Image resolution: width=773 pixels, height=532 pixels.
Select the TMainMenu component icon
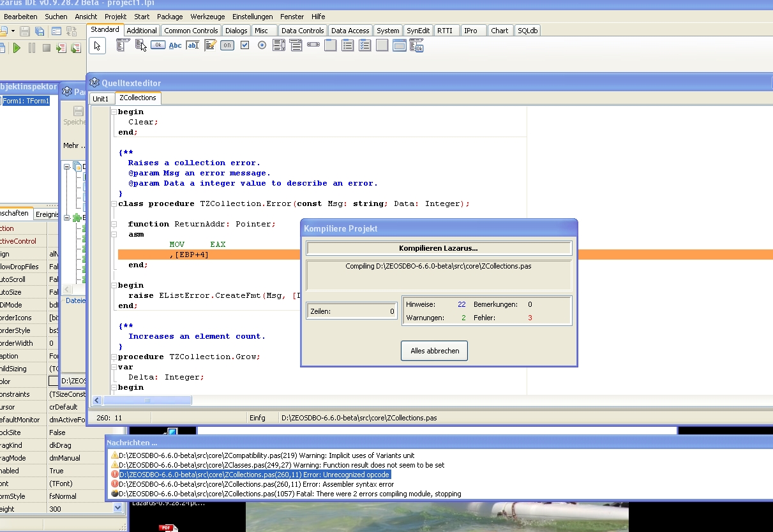point(123,45)
